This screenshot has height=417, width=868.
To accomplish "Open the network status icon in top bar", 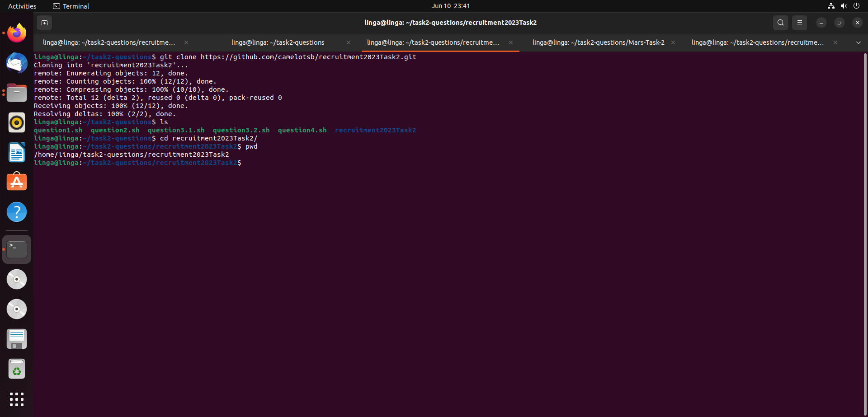I will coord(831,6).
